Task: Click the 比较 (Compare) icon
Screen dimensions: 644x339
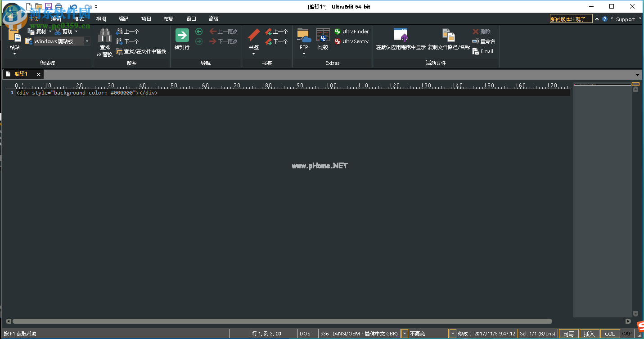Action: (323, 35)
